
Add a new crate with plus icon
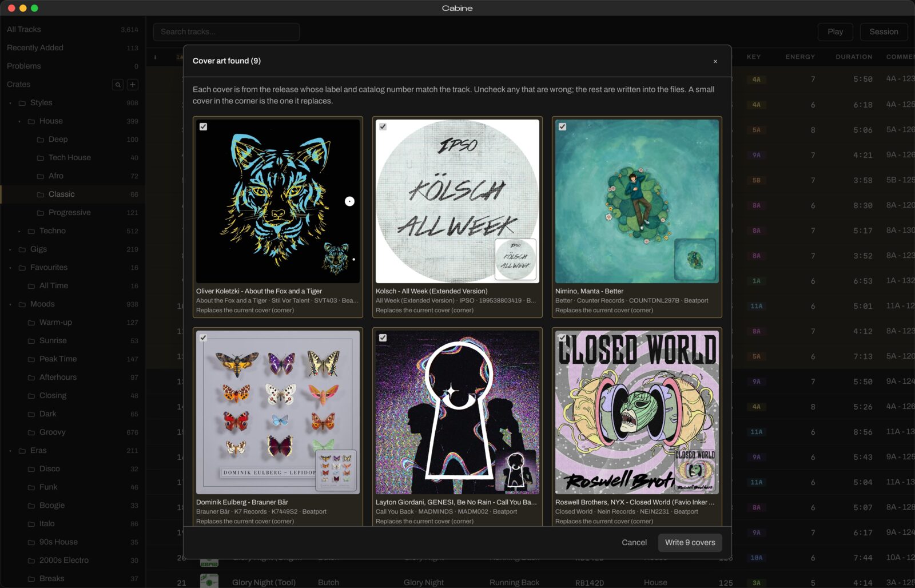click(133, 85)
